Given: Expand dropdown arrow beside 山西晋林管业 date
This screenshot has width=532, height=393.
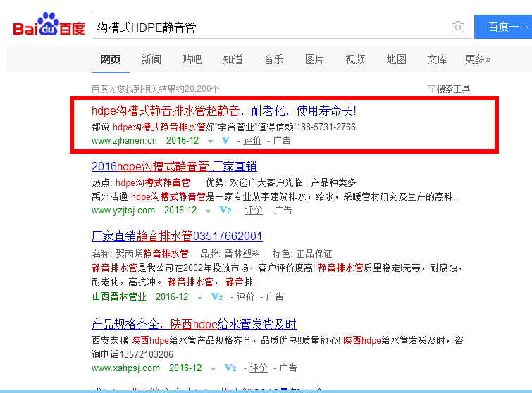Looking at the screenshot, I should 199,298.
